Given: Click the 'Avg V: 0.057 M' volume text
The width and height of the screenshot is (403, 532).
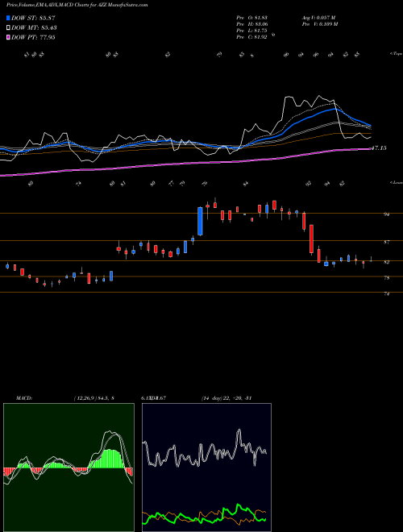Looking at the screenshot, I should click(319, 18).
